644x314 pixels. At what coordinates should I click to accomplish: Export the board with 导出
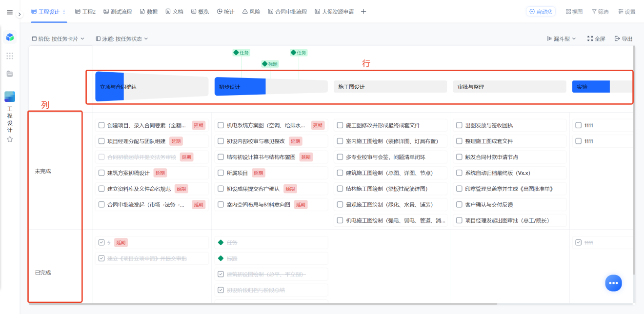[x=624, y=39]
